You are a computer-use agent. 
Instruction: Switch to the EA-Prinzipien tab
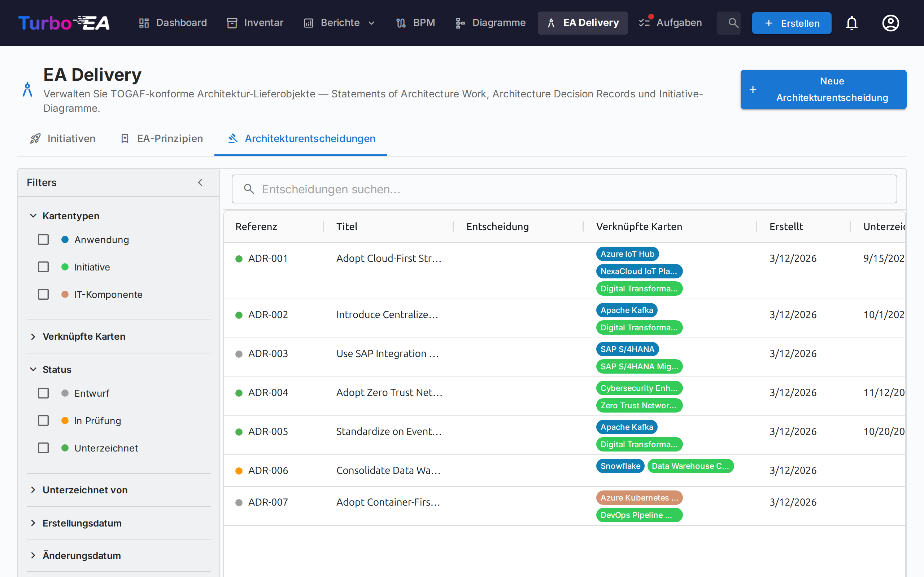click(x=162, y=138)
